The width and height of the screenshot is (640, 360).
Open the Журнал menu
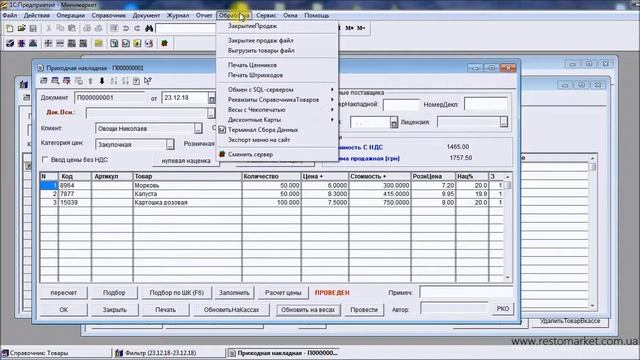pyautogui.click(x=178, y=16)
